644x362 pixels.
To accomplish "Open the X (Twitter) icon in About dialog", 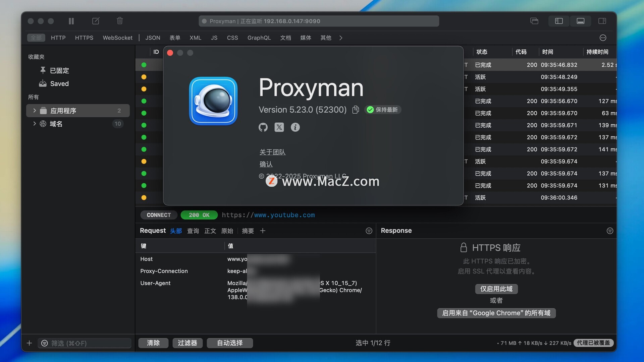I will (x=279, y=127).
